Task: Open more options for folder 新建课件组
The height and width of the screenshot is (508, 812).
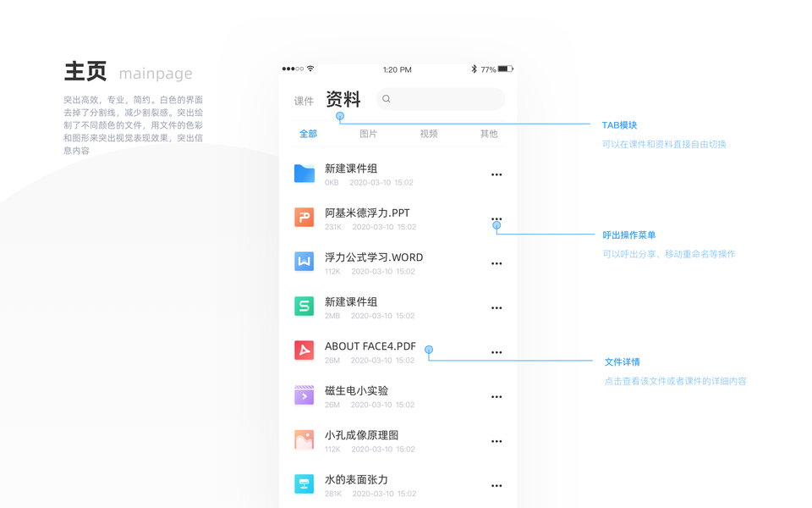Action: (x=497, y=174)
